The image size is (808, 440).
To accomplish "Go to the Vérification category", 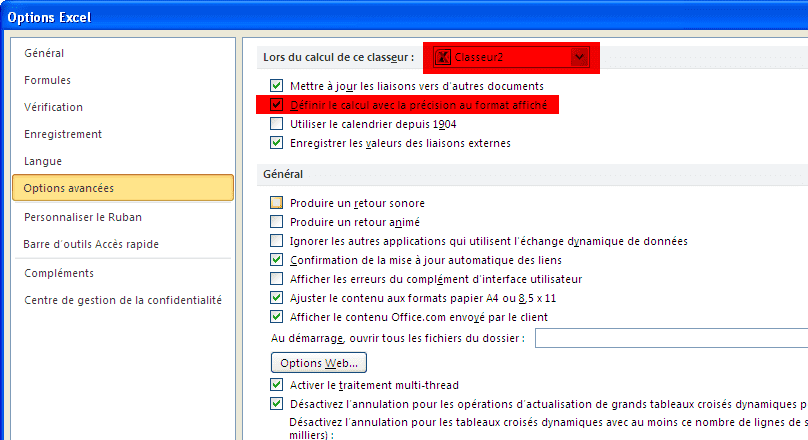I will tap(53, 107).
